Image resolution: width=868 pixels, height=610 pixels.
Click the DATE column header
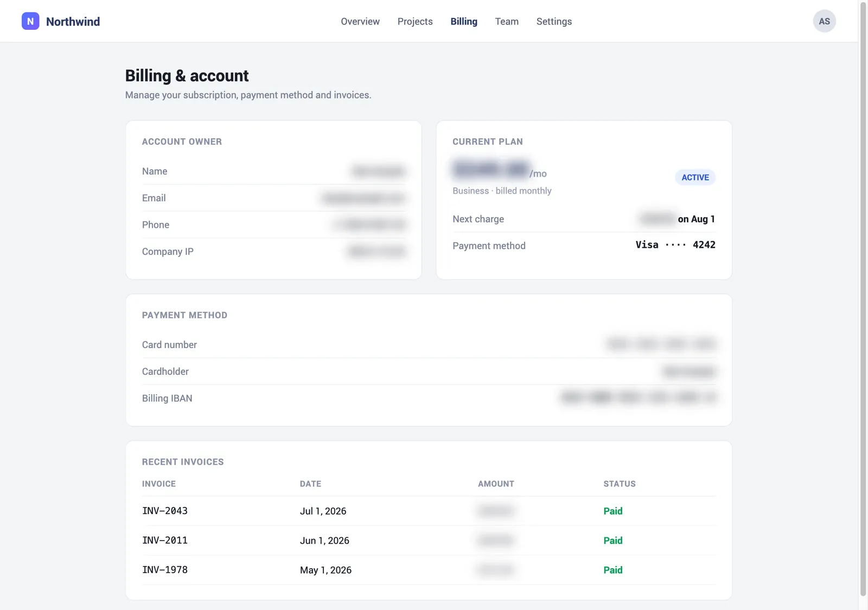tap(310, 484)
